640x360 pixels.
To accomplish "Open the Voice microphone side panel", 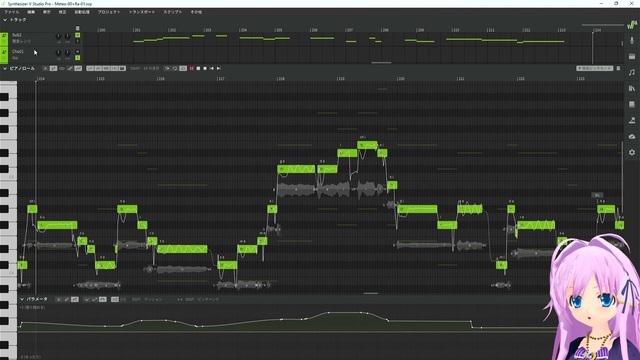I will (632, 40).
